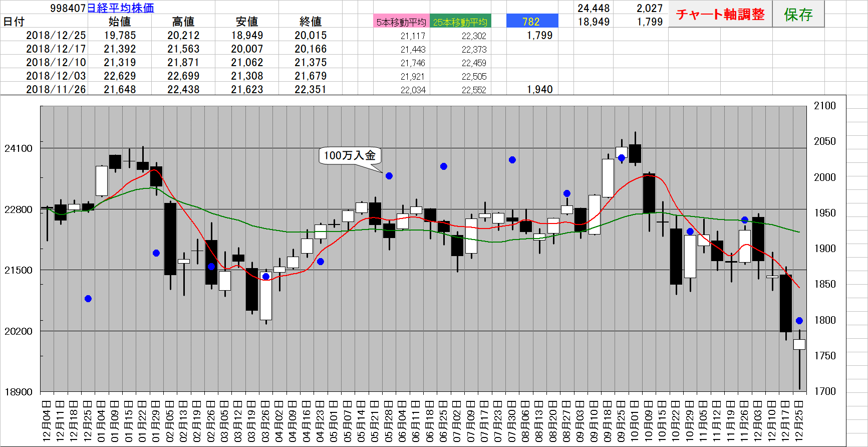Select the cell showing 24,448

[x=593, y=8]
